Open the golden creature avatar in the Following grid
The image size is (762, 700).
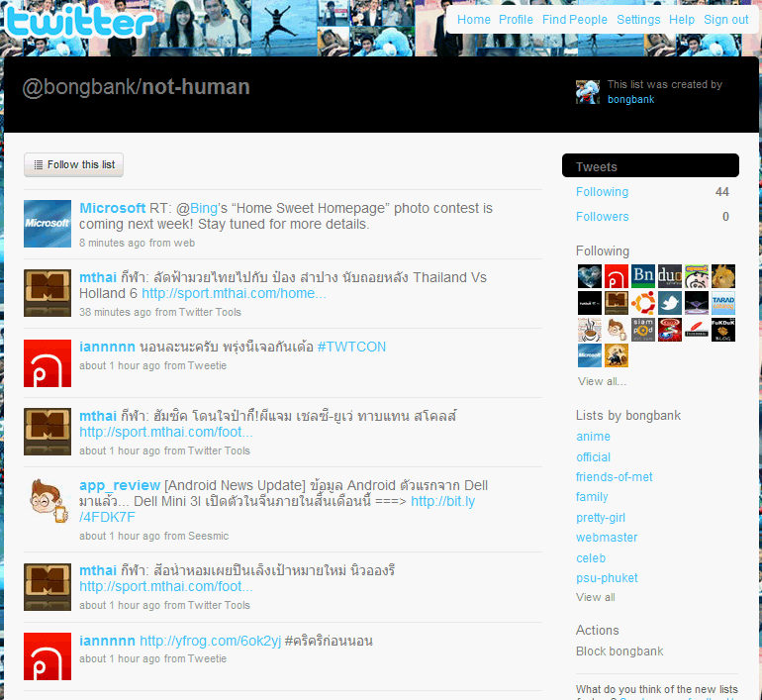pyautogui.click(x=723, y=276)
